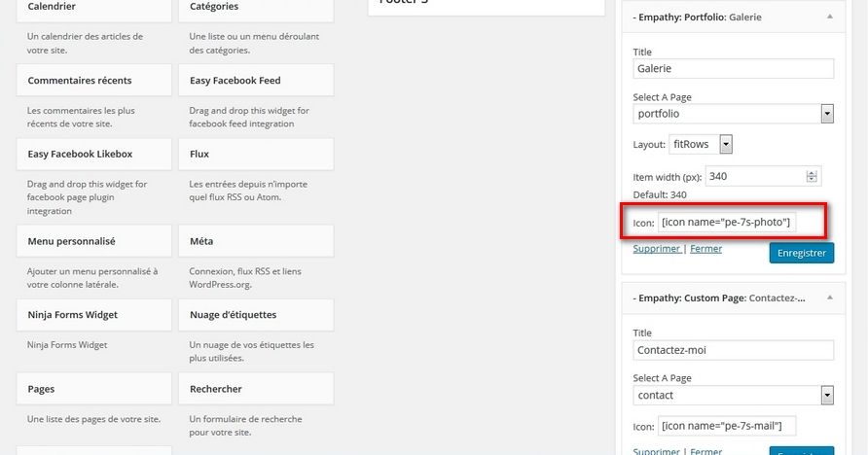Click the Galerie title input field
The height and width of the screenshot is (455, 868).
[733, 69]
